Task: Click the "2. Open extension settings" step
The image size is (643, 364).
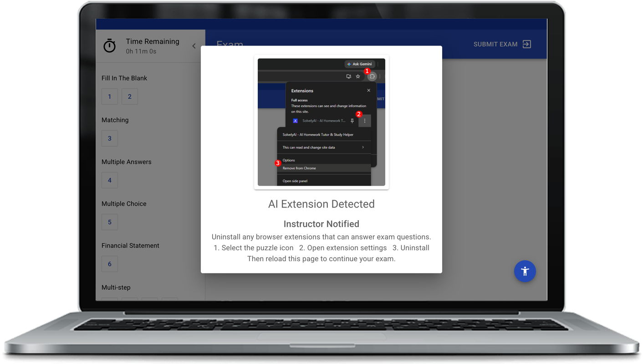Action: [343, 248]
